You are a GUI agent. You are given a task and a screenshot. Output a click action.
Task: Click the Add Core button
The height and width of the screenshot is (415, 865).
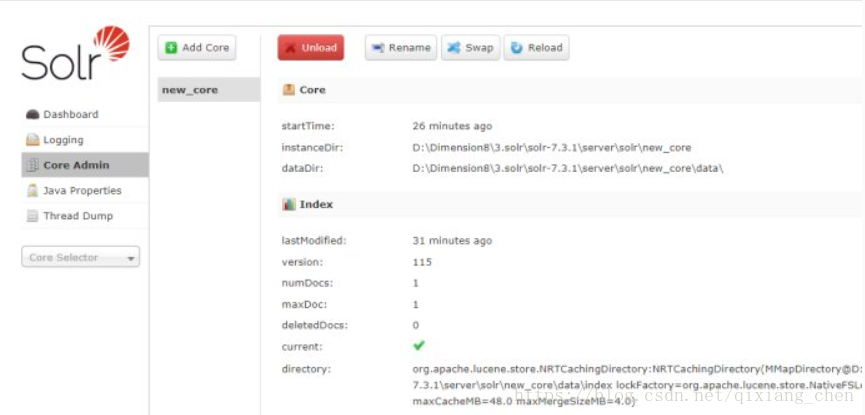tap(197, 48)
